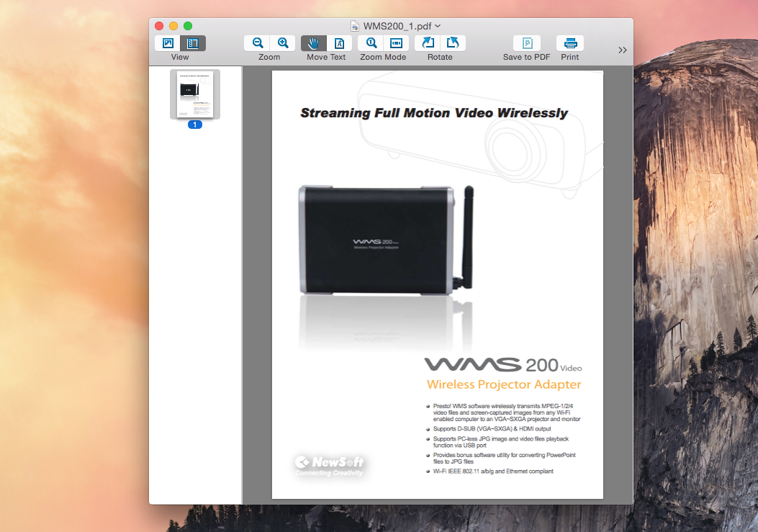Expand the toolbar overflow chevrons
This screenshot has height=532, width=758.
(623, 50)
